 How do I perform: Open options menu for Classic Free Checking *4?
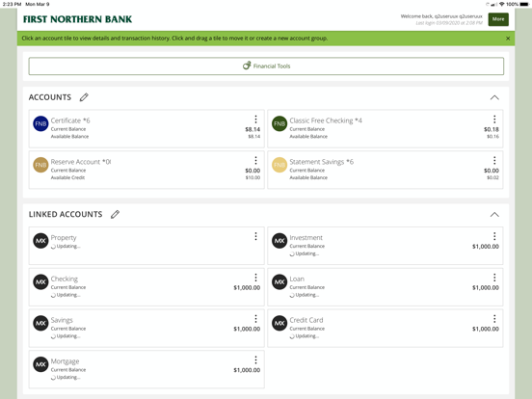coord(494,120)
